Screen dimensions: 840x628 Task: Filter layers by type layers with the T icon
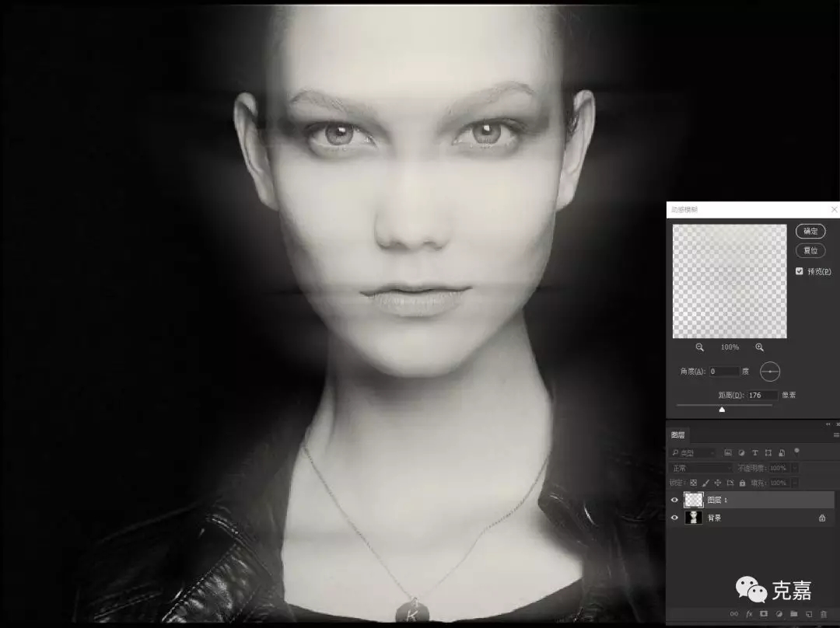point(754,452)
